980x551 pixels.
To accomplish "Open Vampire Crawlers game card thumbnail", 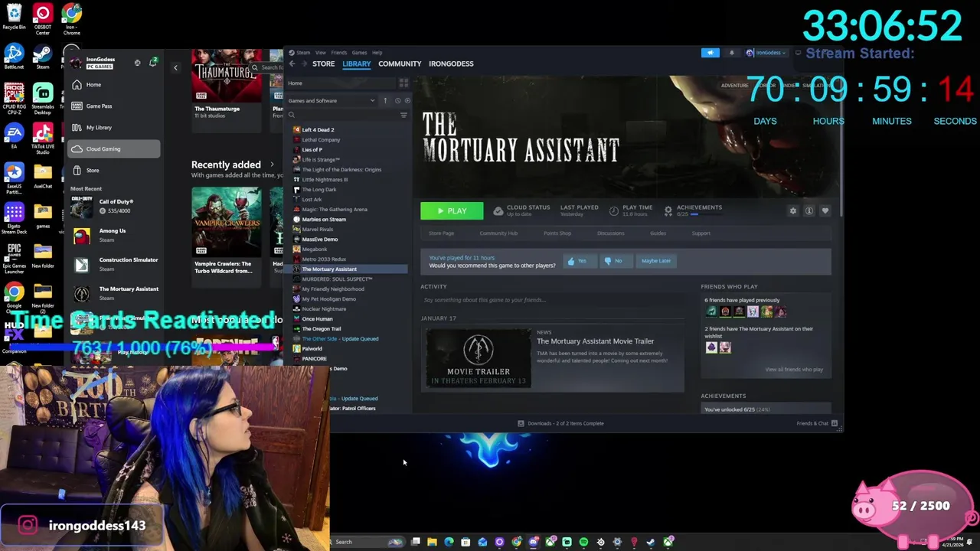I will (x=226, y=223).
